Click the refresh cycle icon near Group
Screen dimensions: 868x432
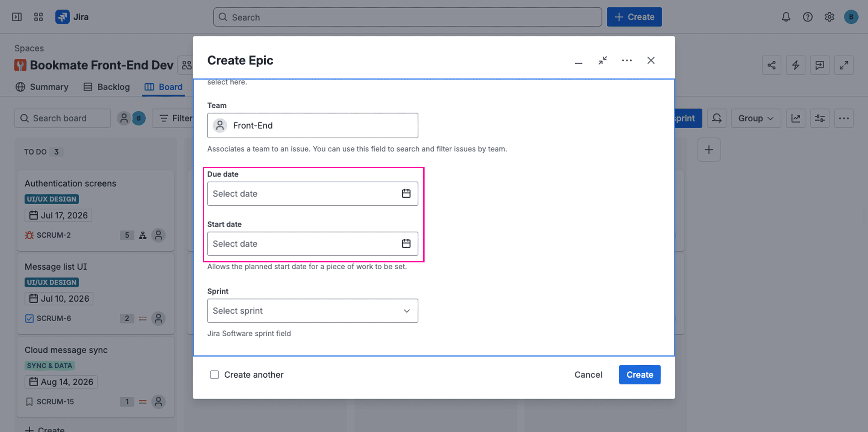717,118
